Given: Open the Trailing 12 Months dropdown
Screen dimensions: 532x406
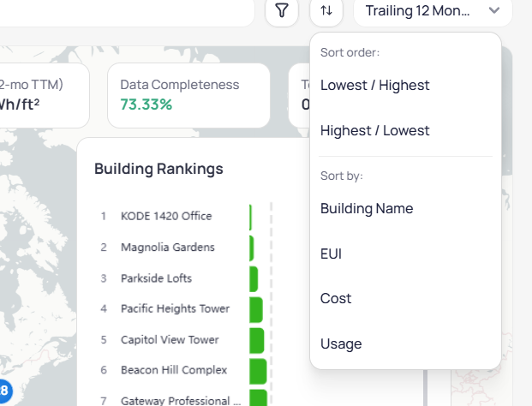Looking at the screenshot, I should [x=433, y=10].
